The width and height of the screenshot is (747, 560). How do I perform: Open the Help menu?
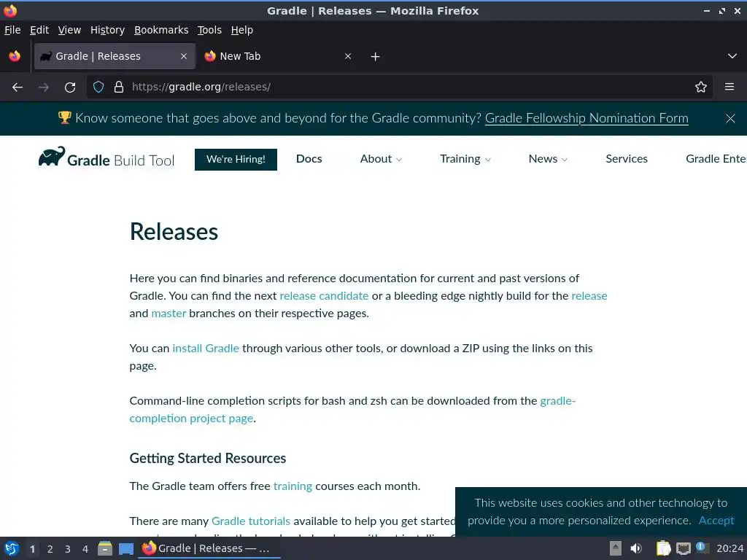(242, 30)
